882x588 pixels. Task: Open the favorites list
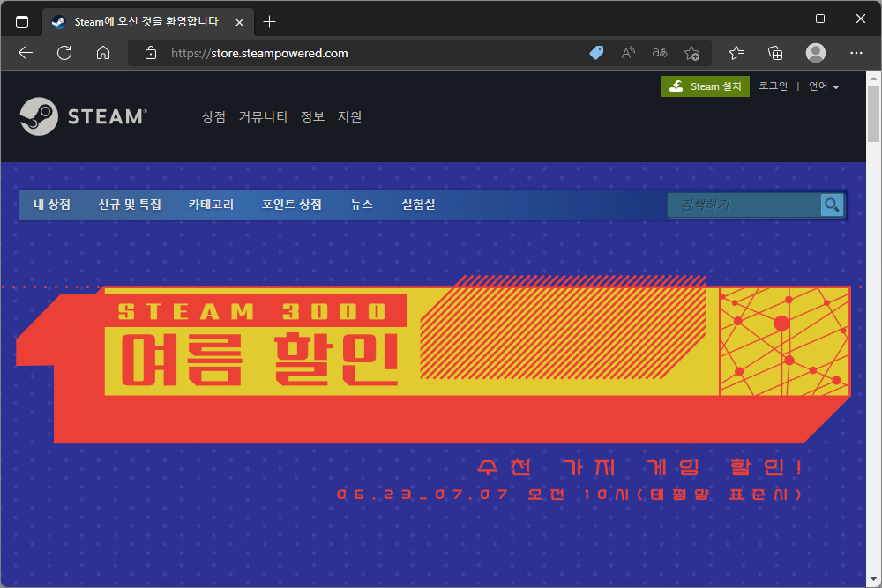pyautogui.click(x=736, y=53)
